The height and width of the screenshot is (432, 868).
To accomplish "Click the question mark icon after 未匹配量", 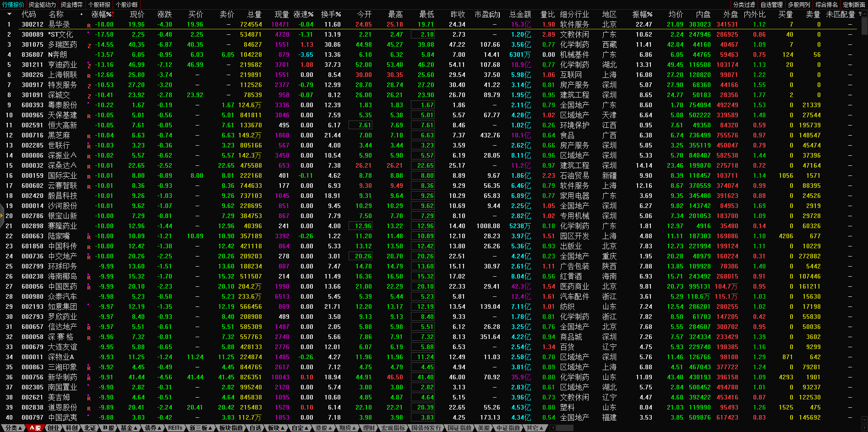I will point(860,14).
